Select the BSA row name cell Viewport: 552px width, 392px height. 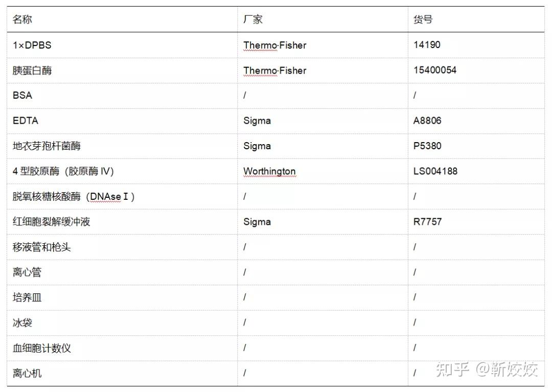(22, 96)
